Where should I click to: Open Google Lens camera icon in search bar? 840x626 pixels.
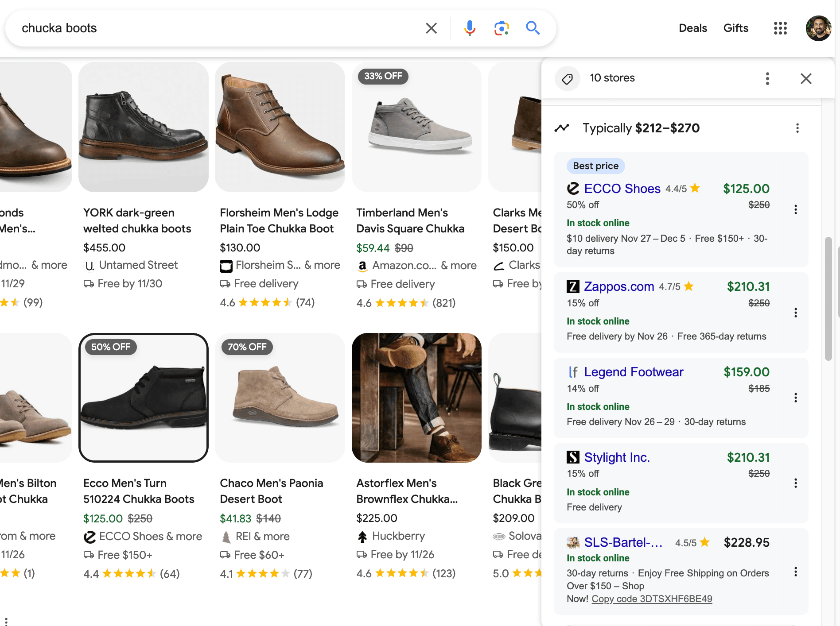501,28
